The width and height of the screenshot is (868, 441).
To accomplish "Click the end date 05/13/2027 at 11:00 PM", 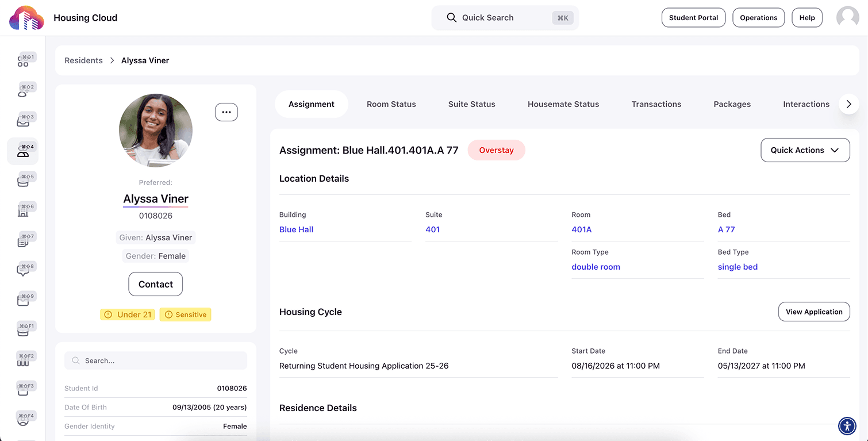I will tap(762, 366).
